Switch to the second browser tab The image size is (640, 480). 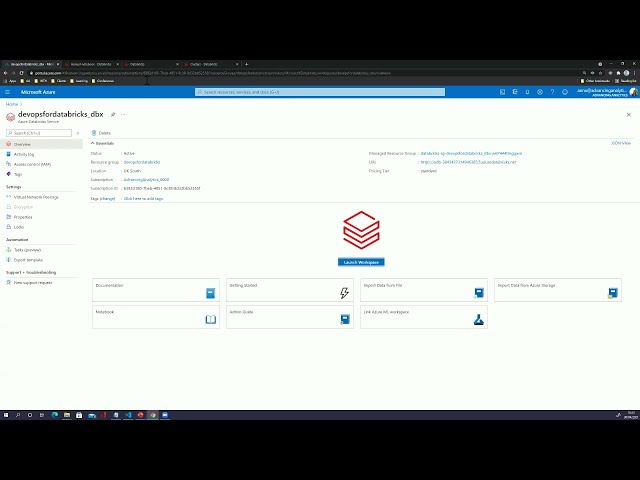pyautogui.click(x=91, y=64)
